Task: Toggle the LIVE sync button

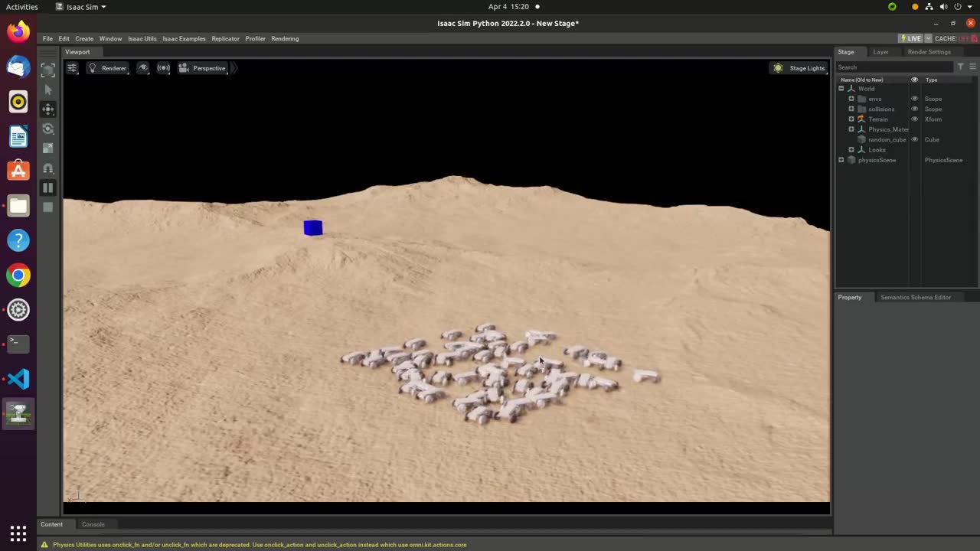Action: [x=910, y=38]
